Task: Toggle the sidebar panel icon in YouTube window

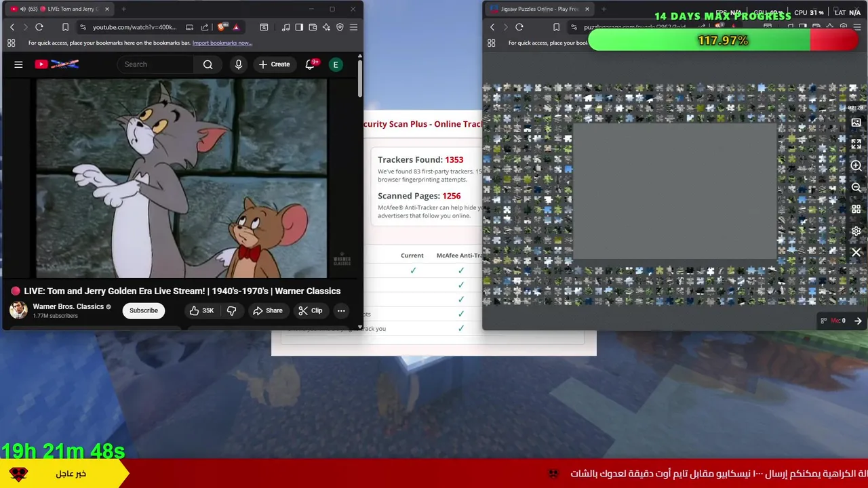Action: 299,27
